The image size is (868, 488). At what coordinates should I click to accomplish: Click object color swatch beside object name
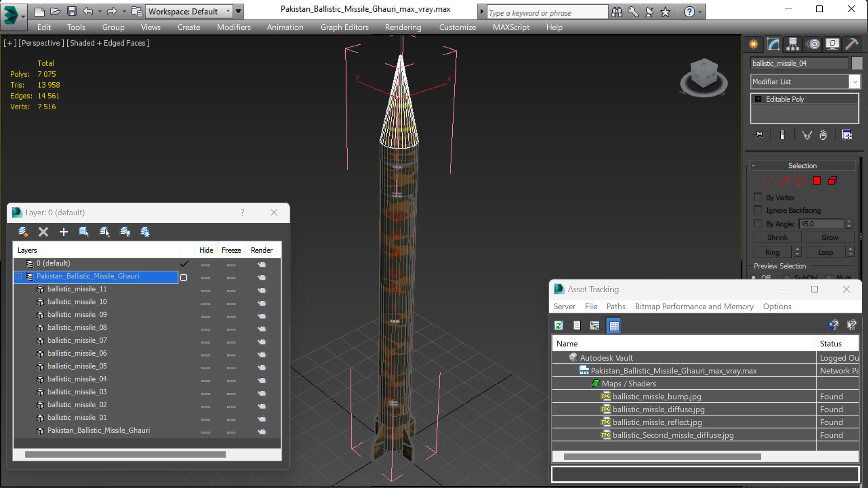coord(856,63)
